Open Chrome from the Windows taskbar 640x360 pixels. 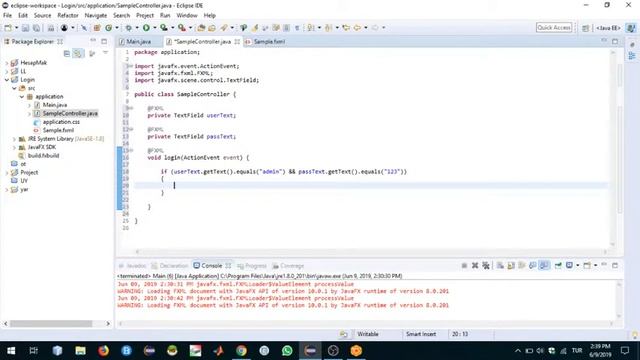[241, 351]
